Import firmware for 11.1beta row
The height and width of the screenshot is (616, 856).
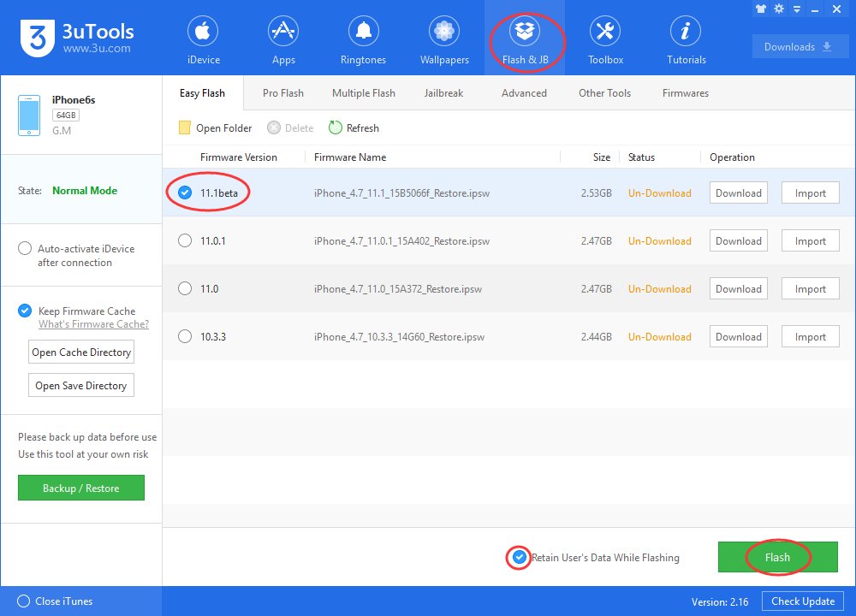[x=810, y=192]
